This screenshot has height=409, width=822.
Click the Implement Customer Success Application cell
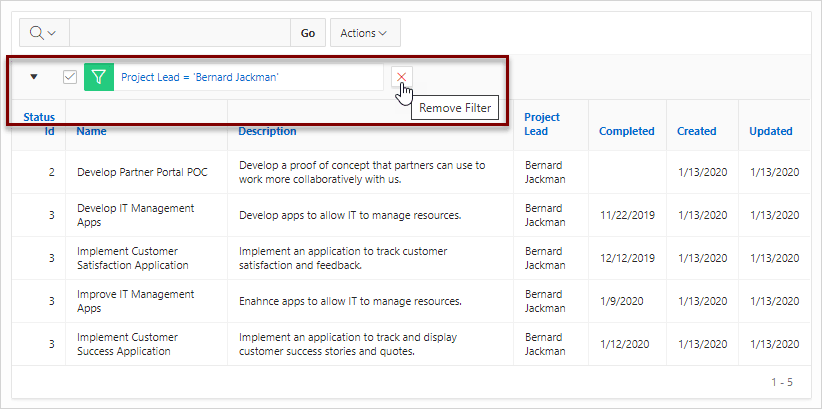127,344
